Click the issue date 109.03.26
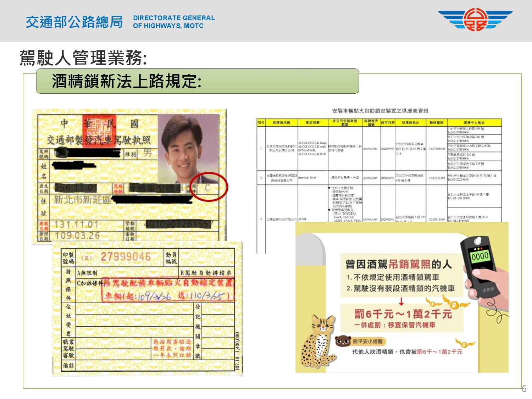The image size is (532, 399). pos(77,236)
